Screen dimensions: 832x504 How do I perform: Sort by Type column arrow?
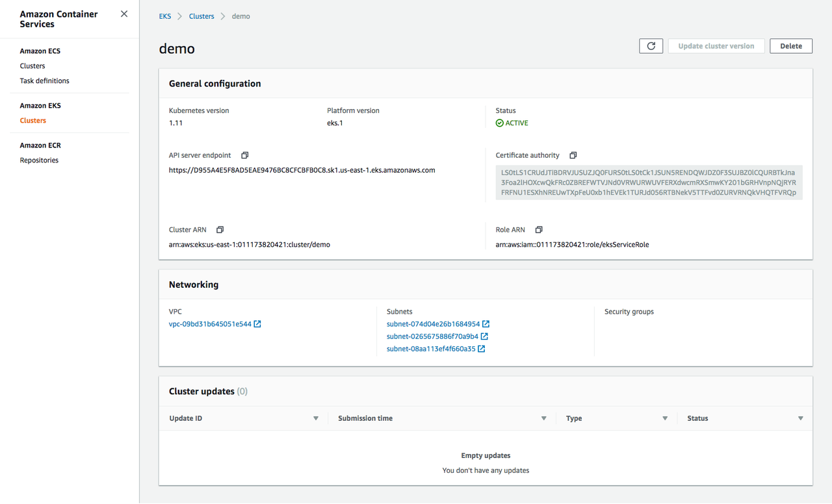tap(665, 418)
